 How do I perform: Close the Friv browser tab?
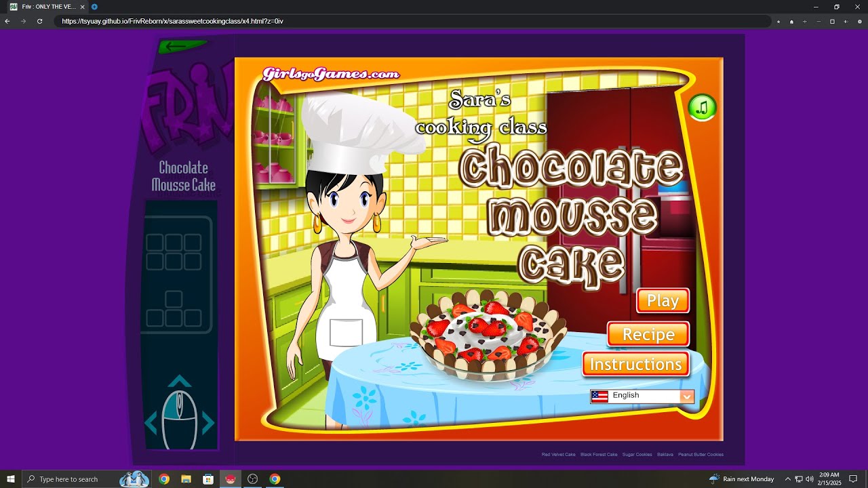82,7
